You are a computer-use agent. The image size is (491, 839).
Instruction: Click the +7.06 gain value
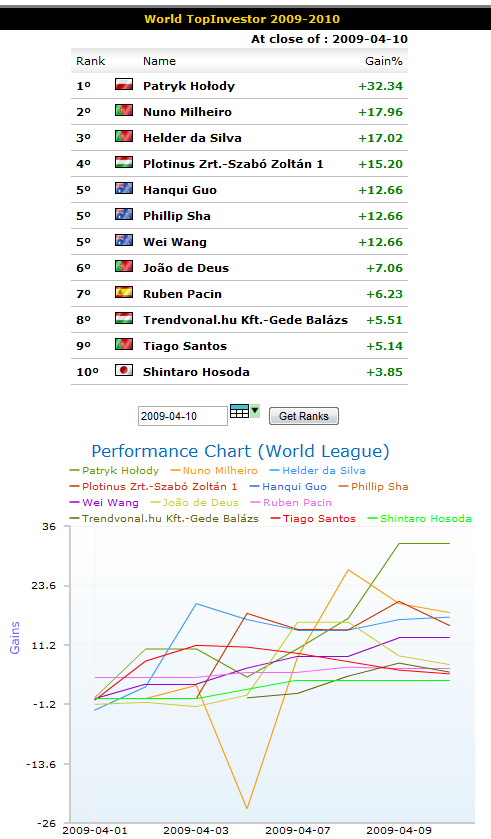click(385, 268)
